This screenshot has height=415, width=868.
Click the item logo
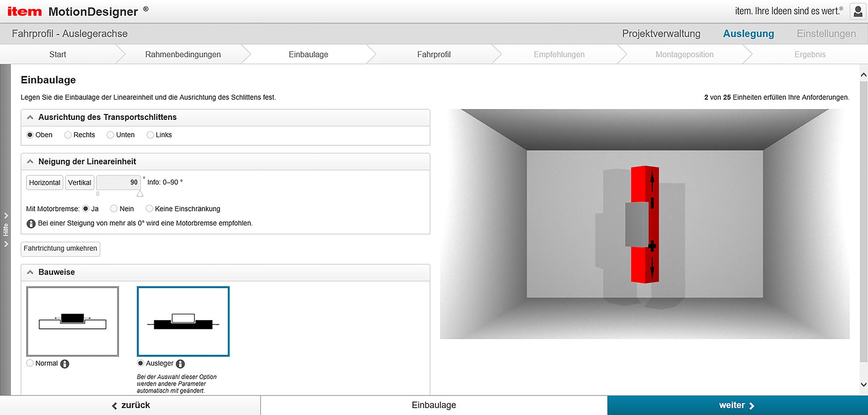click(x=24, y=11)
